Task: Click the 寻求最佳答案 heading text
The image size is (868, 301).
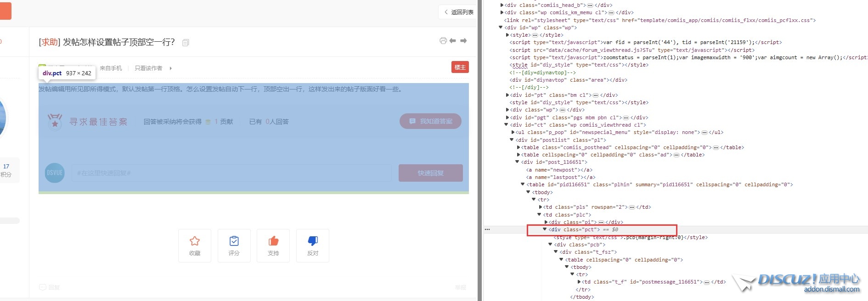Action: point(98,122)
